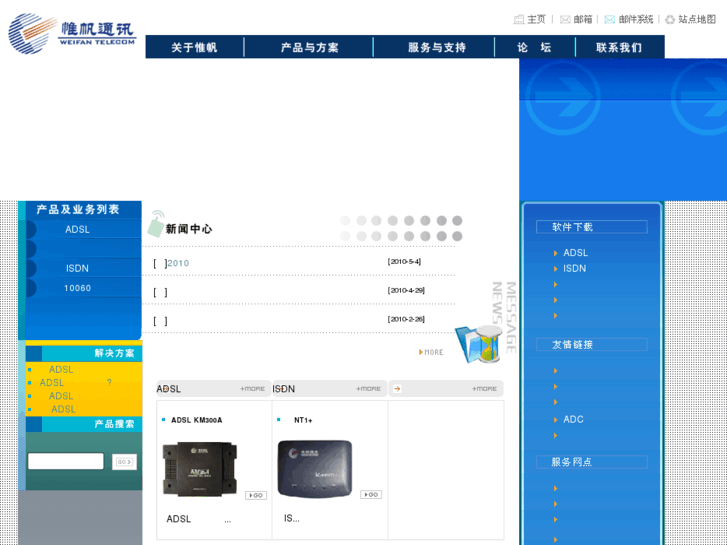This screenshot has height=545, width=727.
Task: Open the 主页 home link
Action: 536,19
